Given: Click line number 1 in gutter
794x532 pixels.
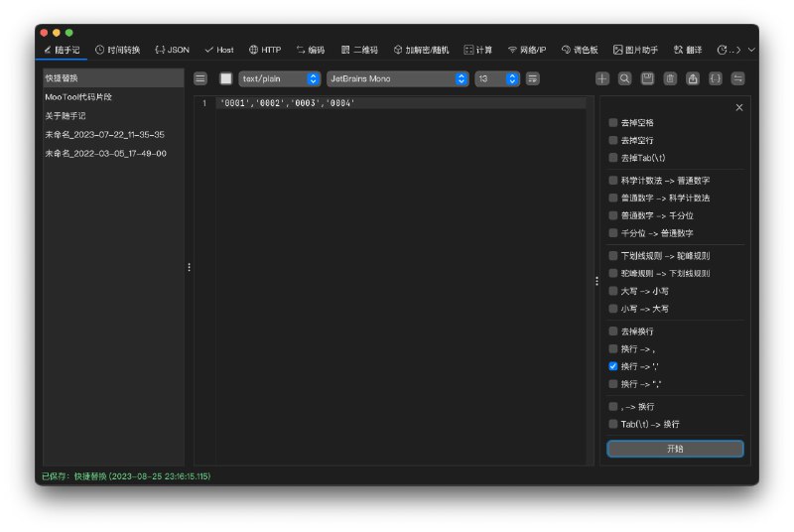Looking at the screenshot, I should click(x=204, y=103).
